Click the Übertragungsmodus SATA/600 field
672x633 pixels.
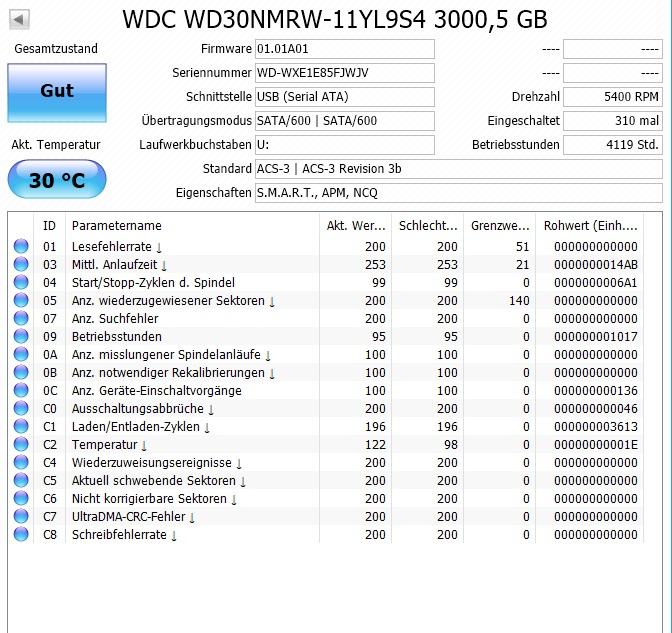pos(345,121)
